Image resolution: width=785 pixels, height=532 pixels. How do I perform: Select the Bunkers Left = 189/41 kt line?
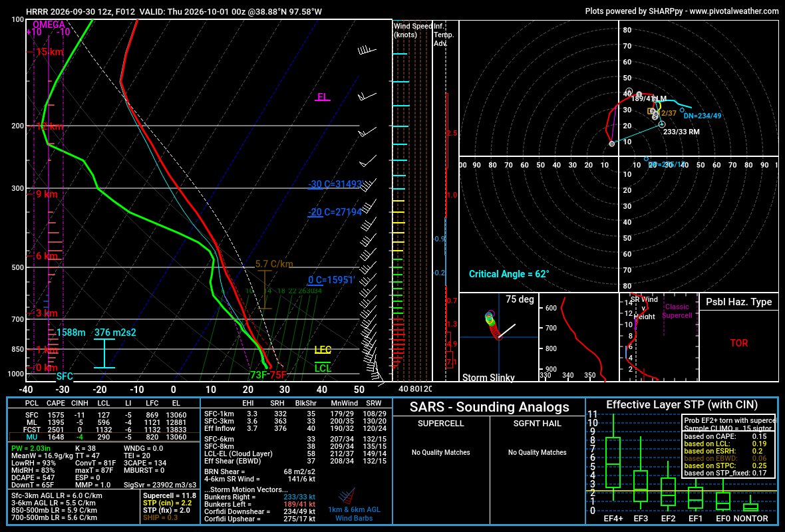[x=260, y=505]
